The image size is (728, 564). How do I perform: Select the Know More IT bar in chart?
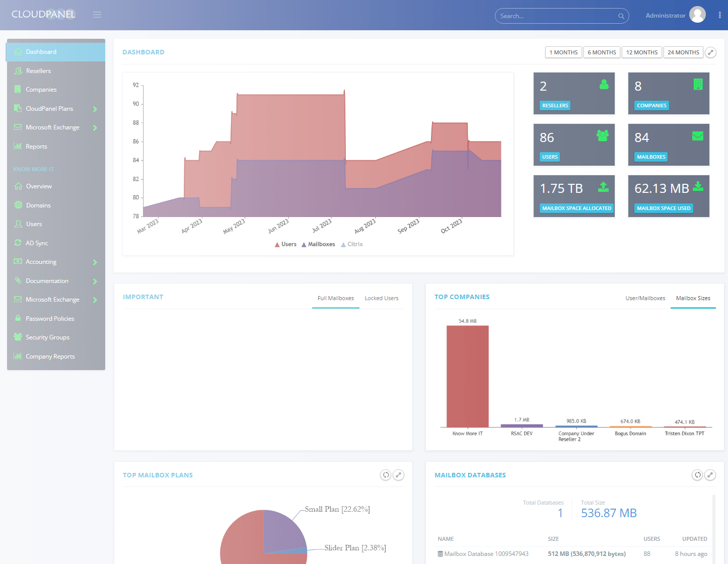[x=468, y=376]
